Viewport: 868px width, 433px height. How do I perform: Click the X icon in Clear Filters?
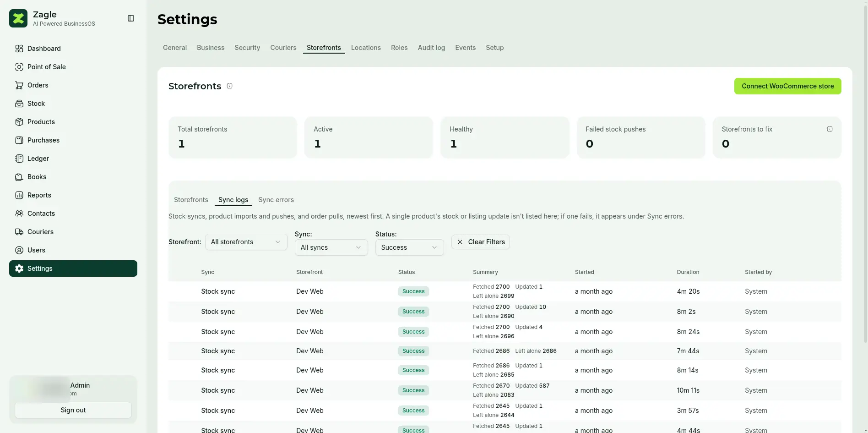click(x=460, y=242)
